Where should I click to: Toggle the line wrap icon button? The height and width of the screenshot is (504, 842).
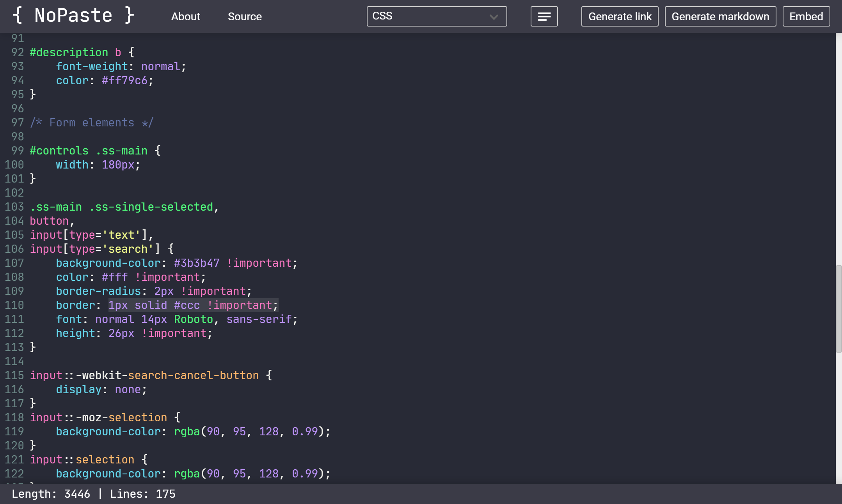pos(544,16)
